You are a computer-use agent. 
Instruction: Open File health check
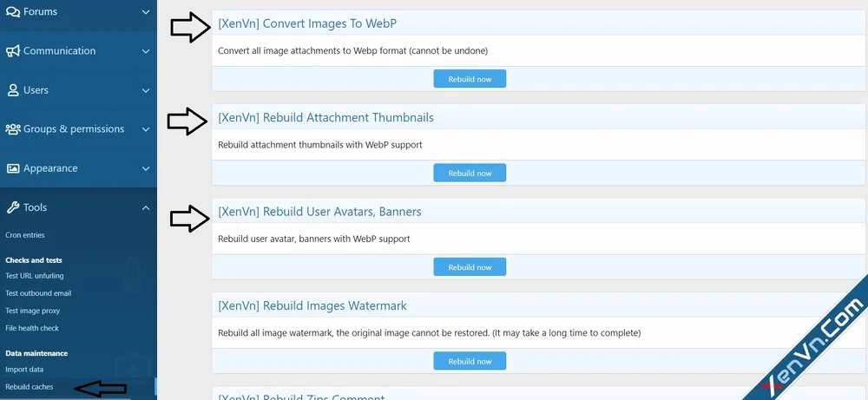coord(32,328)
